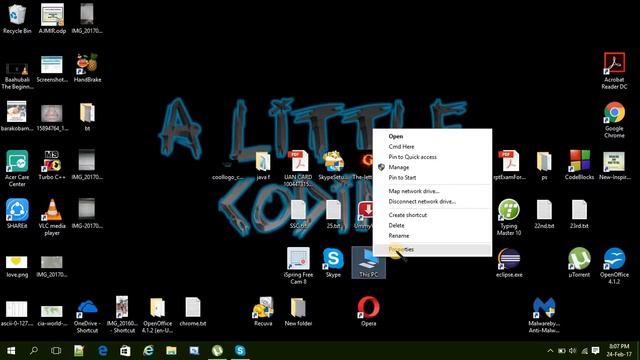The height and width of the screenshot is (360, 640).
Task: Select the CodeBlocks desktop icon
Action: coord(579,165)
